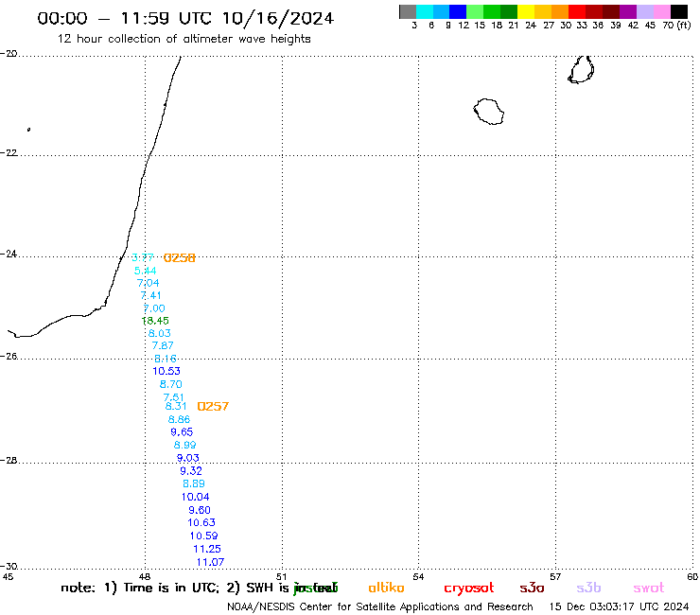Click the 8.31 reading beside 0257
The image size is (700, 615).
pos(176,406)
